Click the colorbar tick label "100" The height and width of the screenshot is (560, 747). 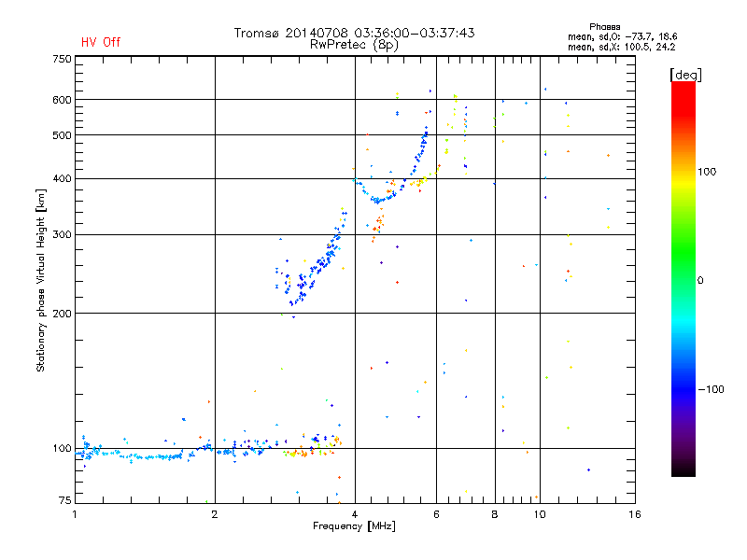707,172
